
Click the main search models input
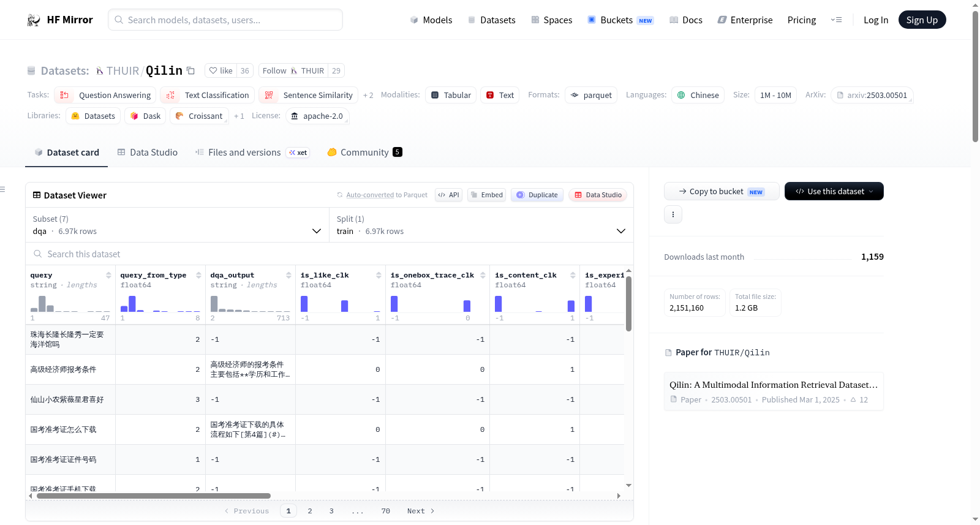pyautogui.click(x=225, y=20)
